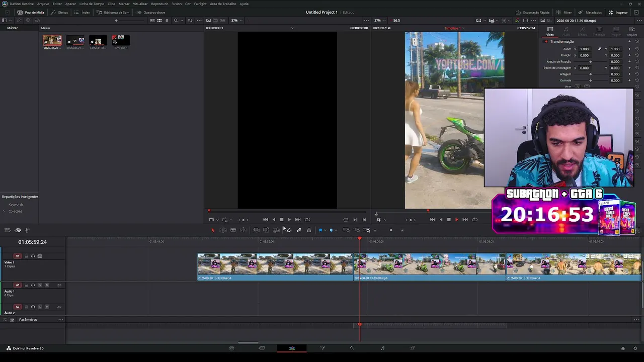Toggle the chain Linked Selection icon

tap(299, 230)
